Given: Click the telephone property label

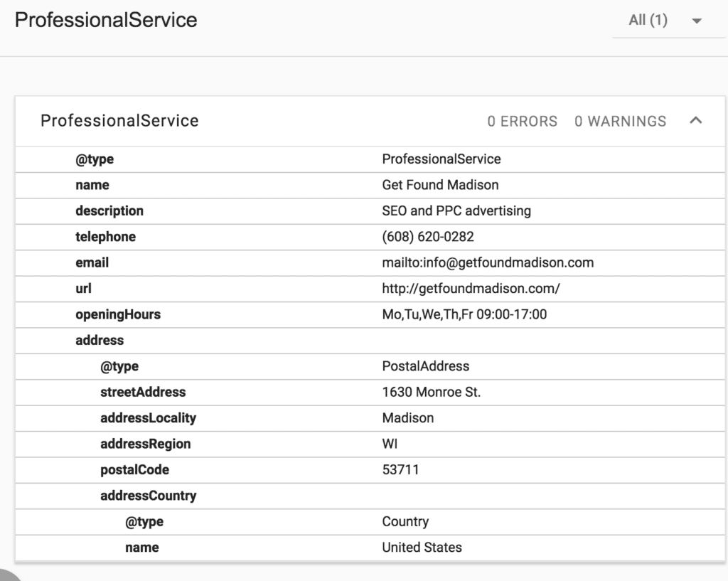Looking at the screenshot, I should 105,237.
